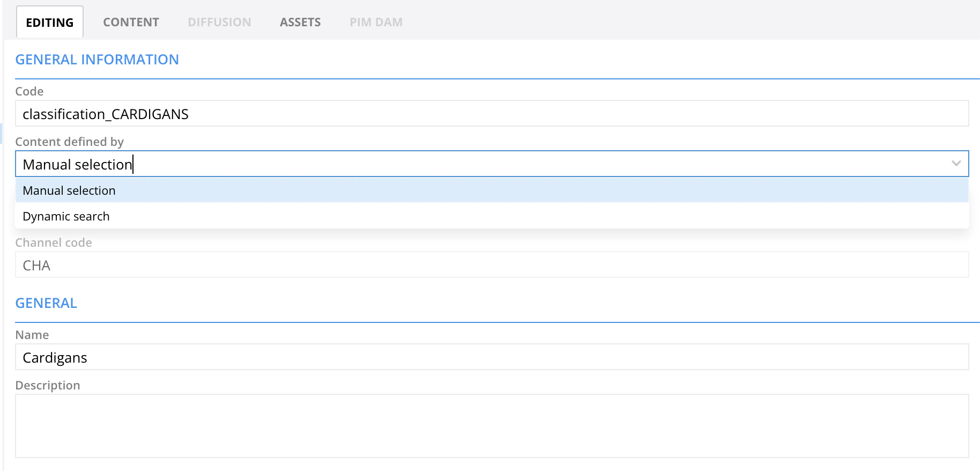Click the Name field label
980x471 pixels.
coord(32,335)
